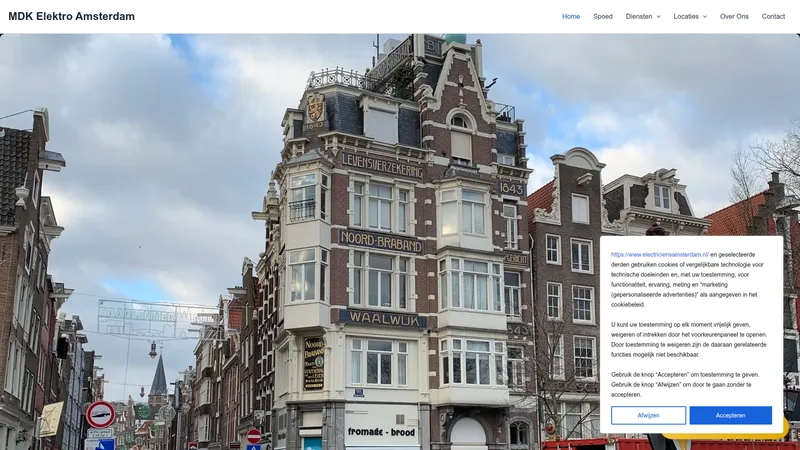Open the Locaties menu item
This screenshot has width=800, height=450.
pos(686,16)
